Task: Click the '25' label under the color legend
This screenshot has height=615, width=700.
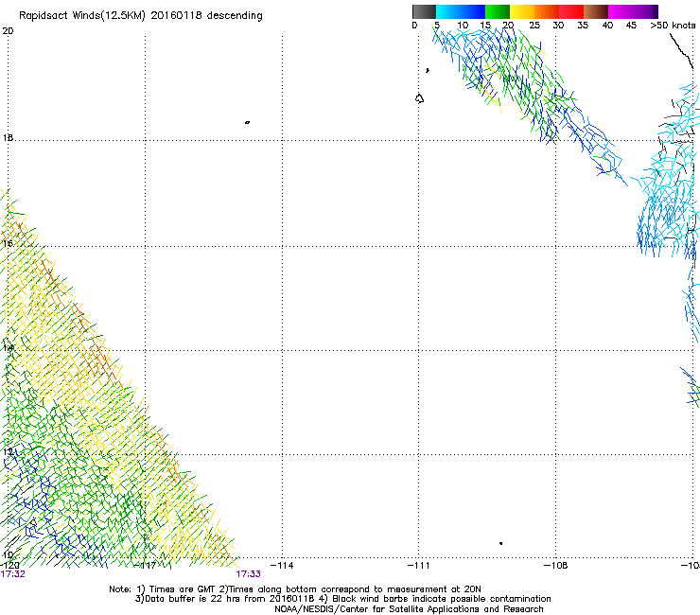Action: tap(534, 26)
